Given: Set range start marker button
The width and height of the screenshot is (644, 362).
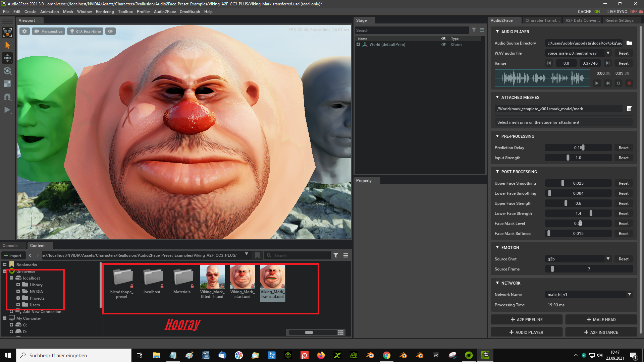Looking at the screenshot, I should [549, 63].
